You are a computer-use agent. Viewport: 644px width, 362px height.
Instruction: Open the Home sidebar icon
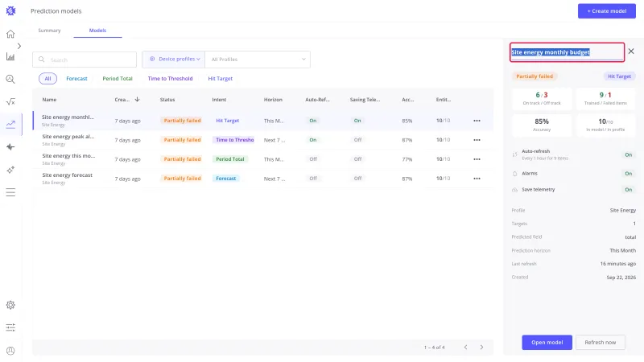pos(10,34)
